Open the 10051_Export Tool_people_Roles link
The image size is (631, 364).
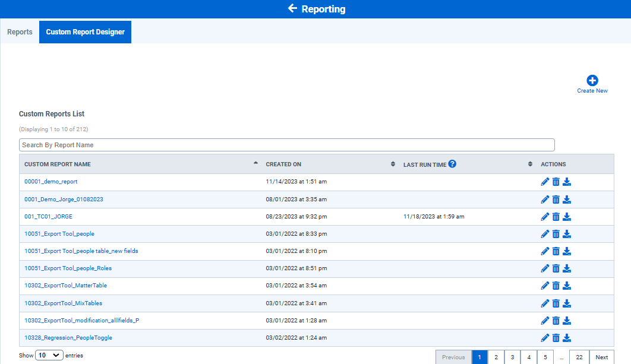(68, 268)
